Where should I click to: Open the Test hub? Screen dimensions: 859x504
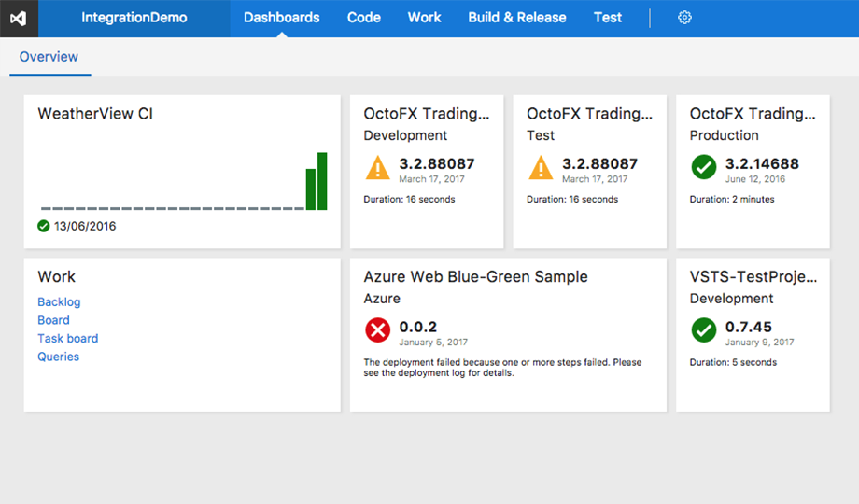pos(608,18)
